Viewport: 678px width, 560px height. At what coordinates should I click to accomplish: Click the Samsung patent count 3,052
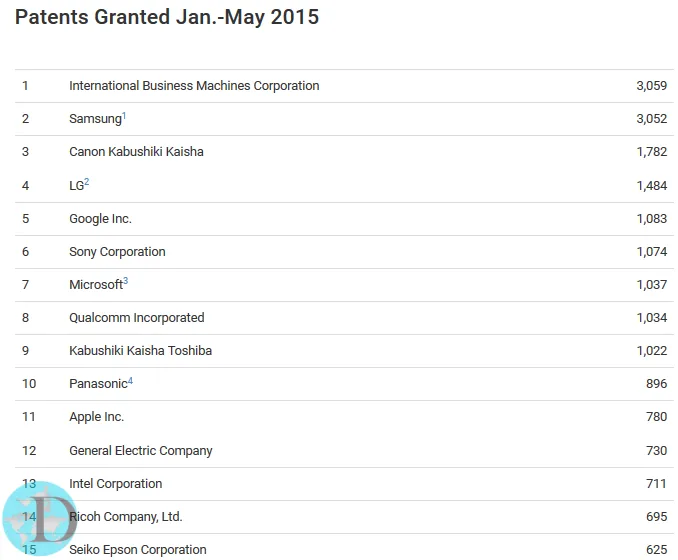click(652, 118)
